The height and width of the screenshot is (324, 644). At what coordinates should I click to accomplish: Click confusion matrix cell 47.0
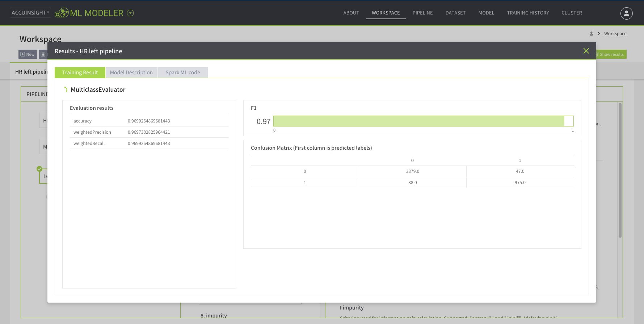(520, 171)
